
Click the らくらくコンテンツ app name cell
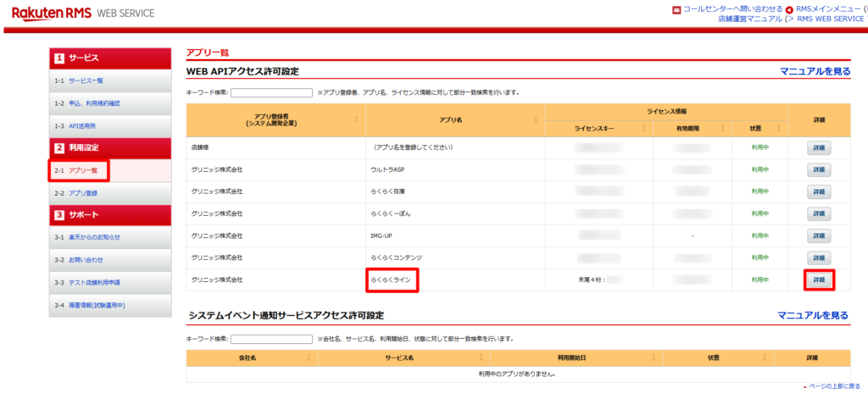[x=455, y=258]
